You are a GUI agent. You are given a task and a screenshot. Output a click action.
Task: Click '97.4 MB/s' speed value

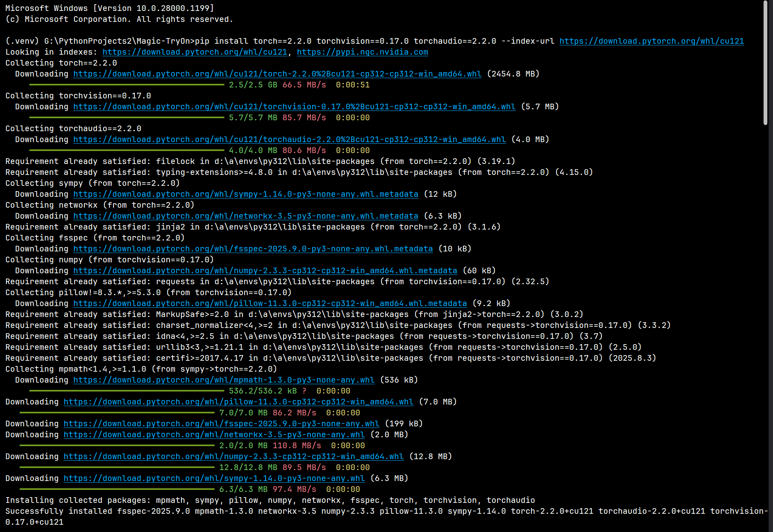click(294, 489)
